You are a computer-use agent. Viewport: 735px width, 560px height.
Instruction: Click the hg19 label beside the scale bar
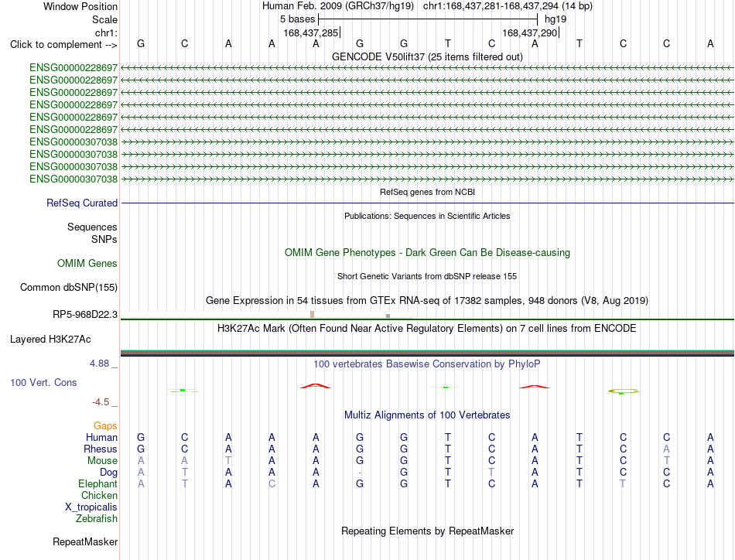(556, 19)
